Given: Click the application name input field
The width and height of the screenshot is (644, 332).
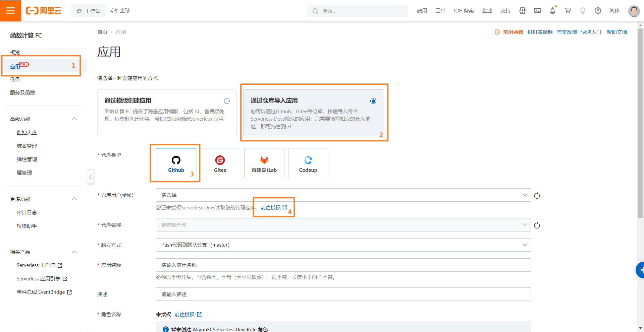Looking at the screenshot, I should point(343,265).
